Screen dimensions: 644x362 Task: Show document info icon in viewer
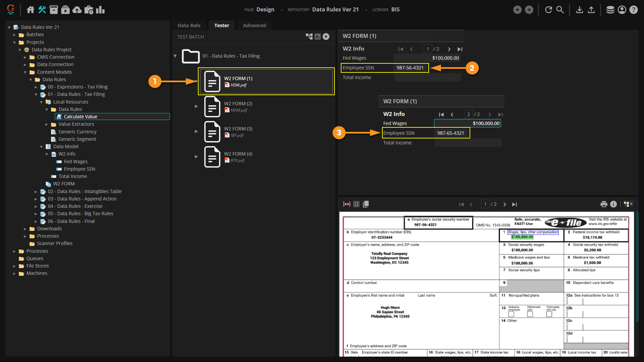click(613, 204)
